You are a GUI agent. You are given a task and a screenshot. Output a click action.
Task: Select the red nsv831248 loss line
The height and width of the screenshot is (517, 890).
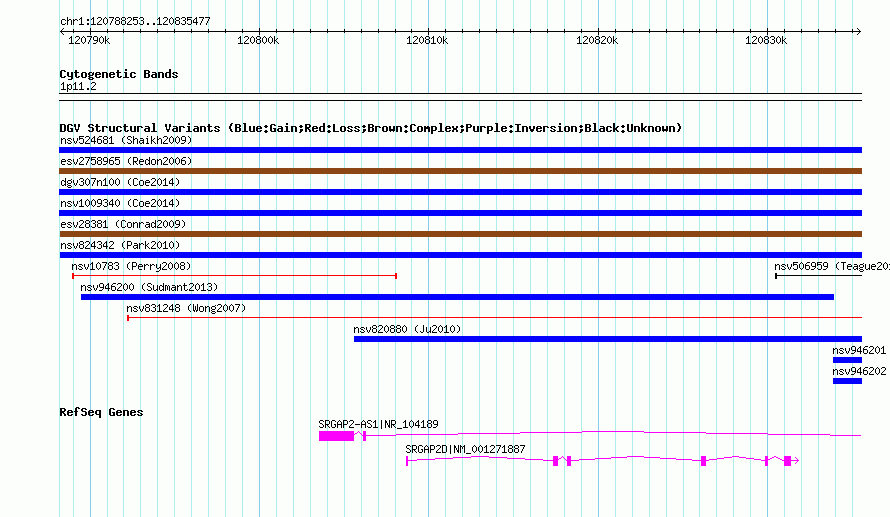tap(494, 318)
